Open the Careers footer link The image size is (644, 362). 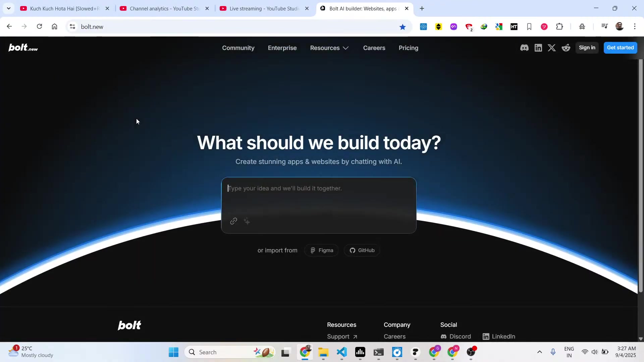394,337
